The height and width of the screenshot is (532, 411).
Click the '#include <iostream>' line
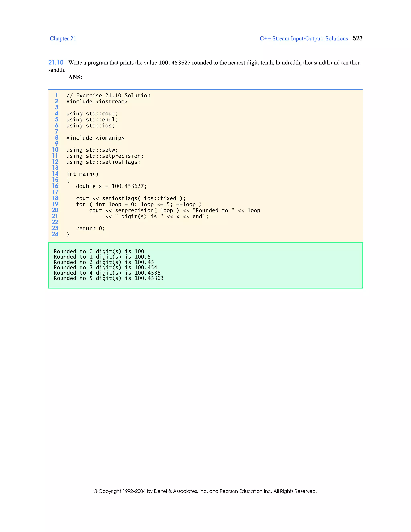(97, 102)
